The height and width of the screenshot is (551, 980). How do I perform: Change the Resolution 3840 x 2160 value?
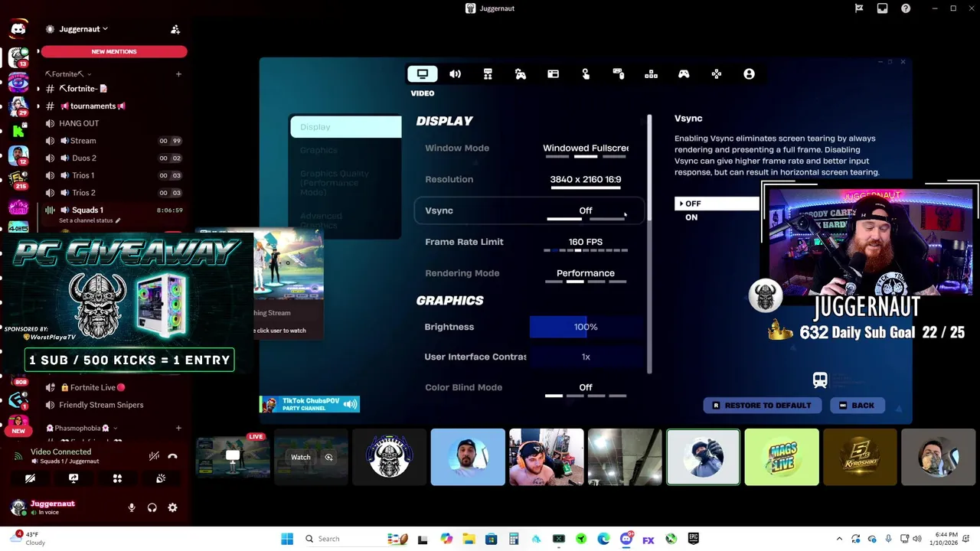pos(586,180)
